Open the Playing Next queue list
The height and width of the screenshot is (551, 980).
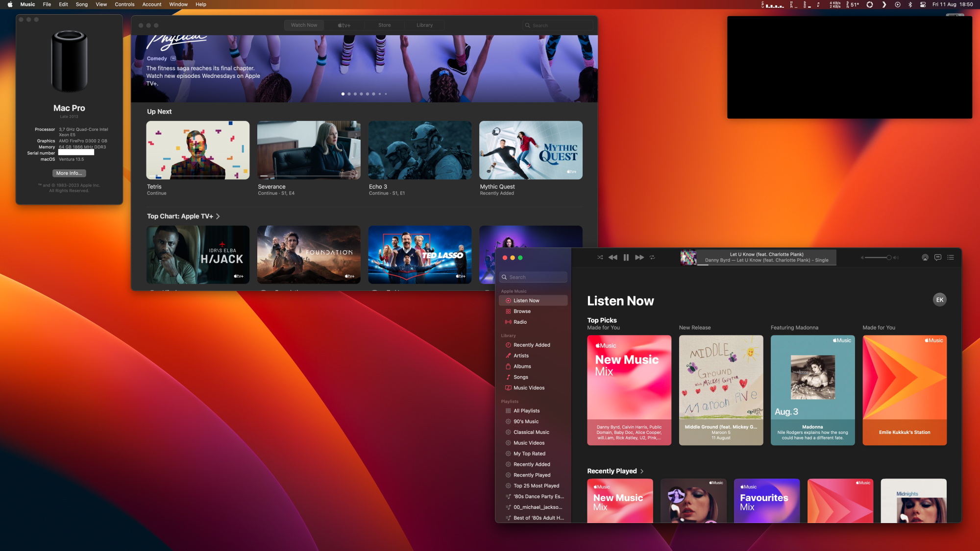(950, 257)
